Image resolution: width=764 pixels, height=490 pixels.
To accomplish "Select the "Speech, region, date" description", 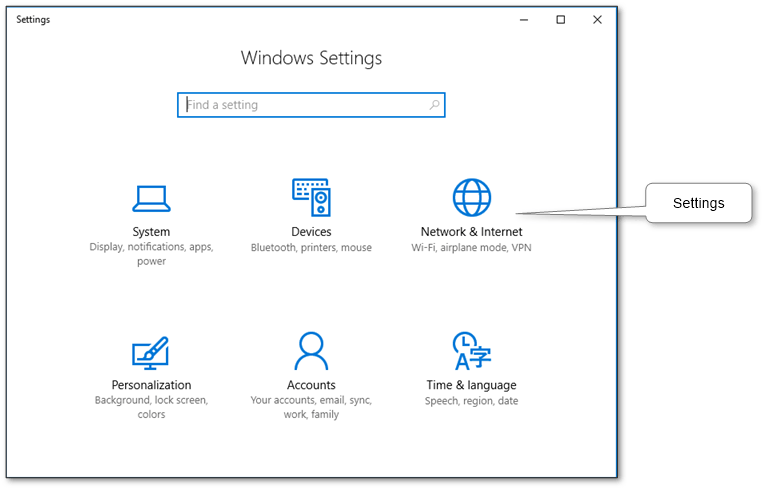I will [471, 401].
